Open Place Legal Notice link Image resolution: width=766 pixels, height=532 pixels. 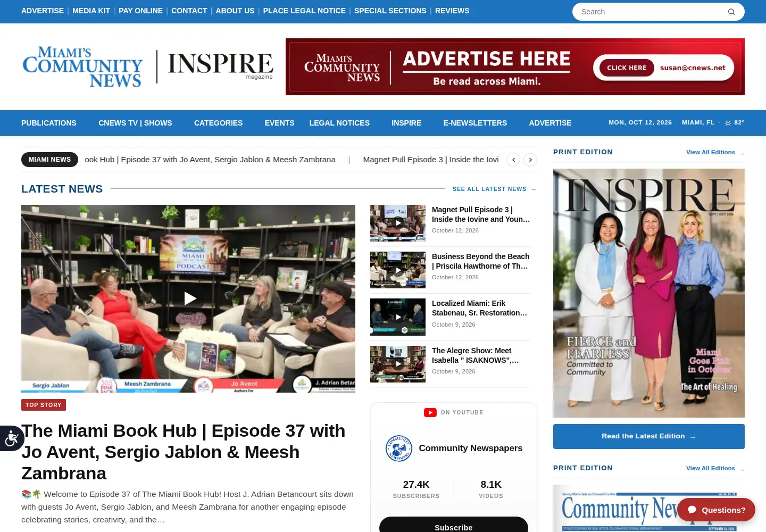[304, 11]
